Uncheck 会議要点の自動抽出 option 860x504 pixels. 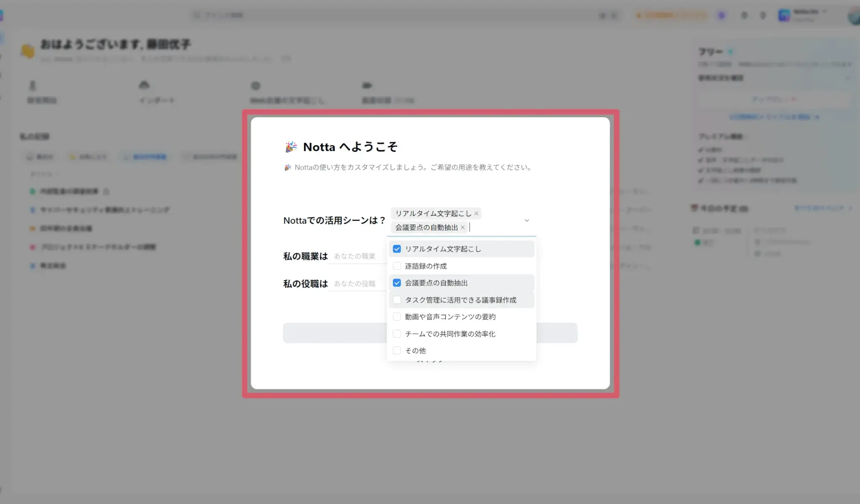397,283
